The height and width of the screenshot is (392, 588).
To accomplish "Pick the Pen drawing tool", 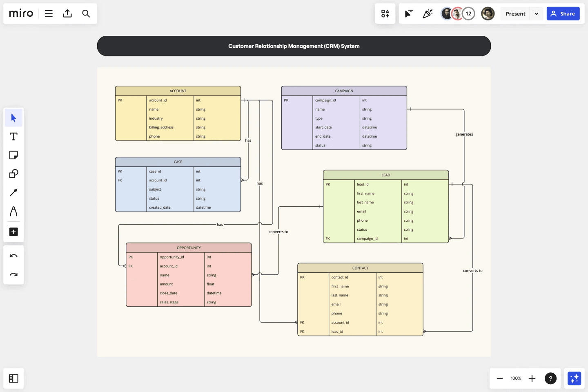I will 13,211.
